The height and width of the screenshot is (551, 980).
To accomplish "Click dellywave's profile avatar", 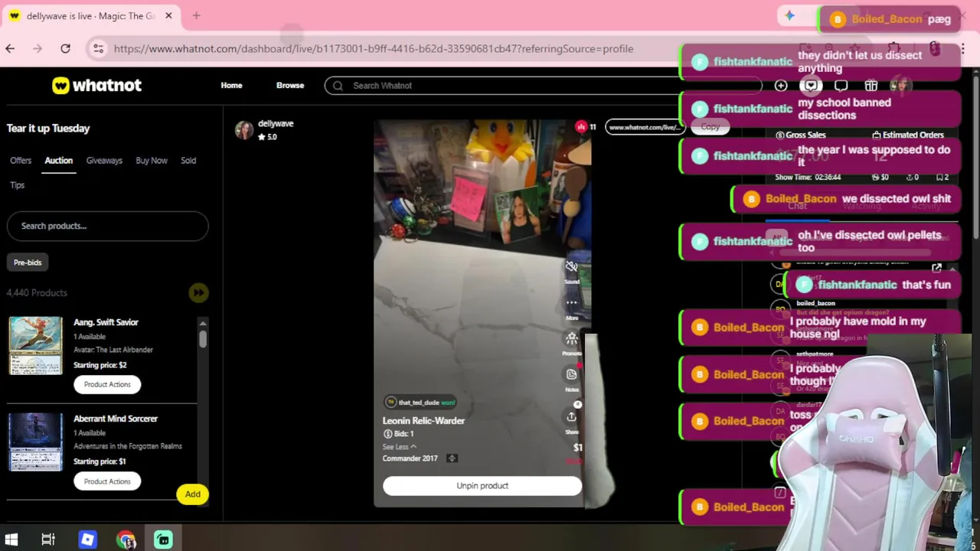I will coord(244,130).
